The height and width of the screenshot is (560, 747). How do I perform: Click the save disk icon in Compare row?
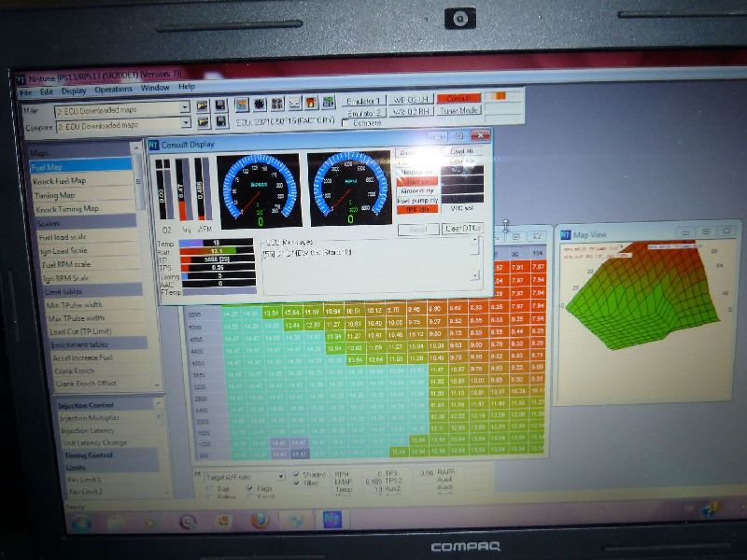pos(219,121)
